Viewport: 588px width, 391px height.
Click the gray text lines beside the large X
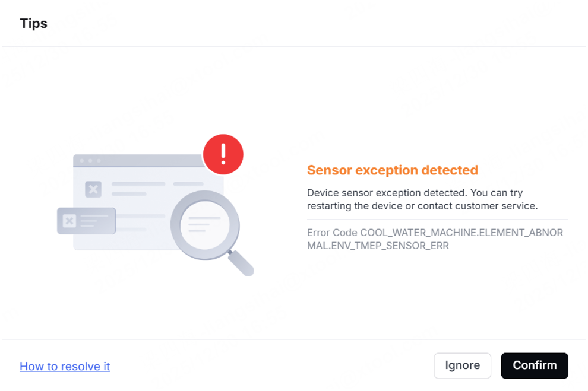pos(157,189)
